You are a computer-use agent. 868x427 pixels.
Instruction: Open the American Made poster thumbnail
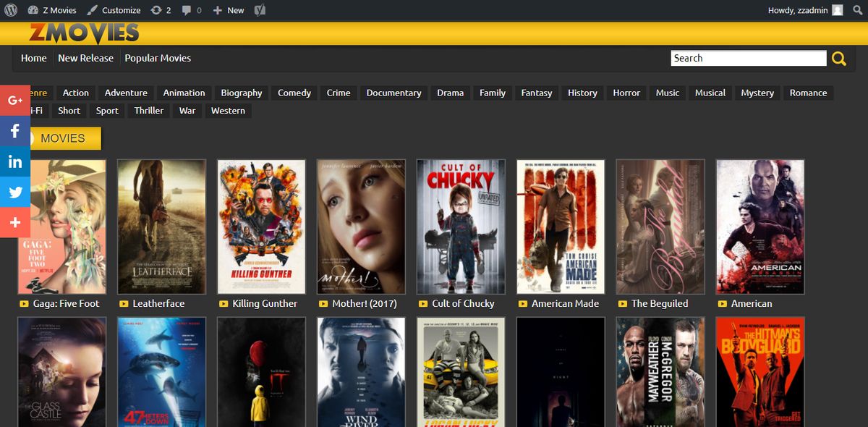click(x=560, y=227)
